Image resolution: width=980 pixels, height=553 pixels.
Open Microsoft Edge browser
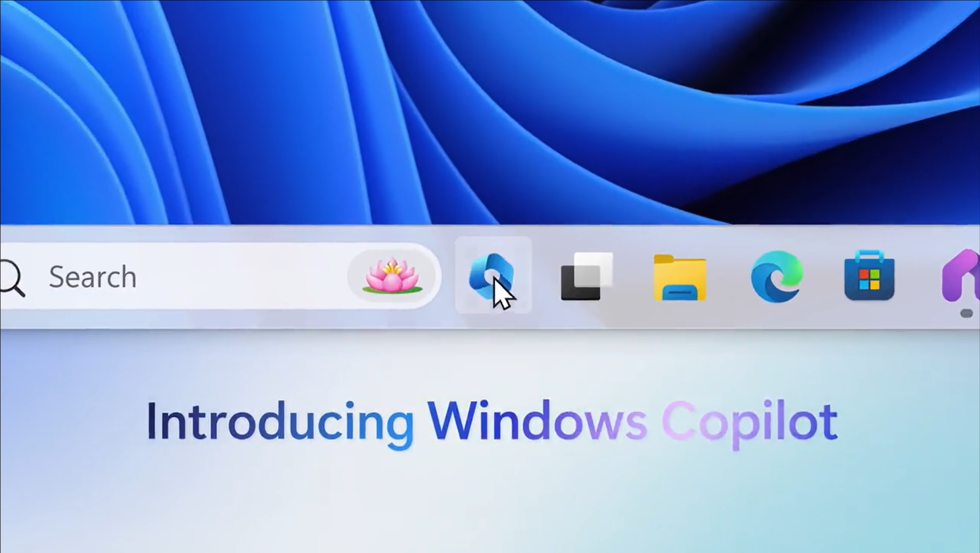(x=777, y=276)
